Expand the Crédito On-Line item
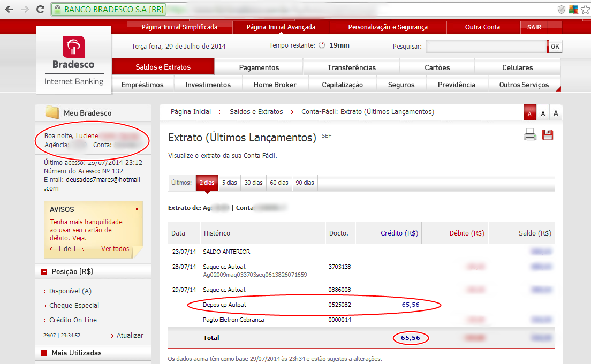This screenshot has width=591, height=364. click(73, 320)
